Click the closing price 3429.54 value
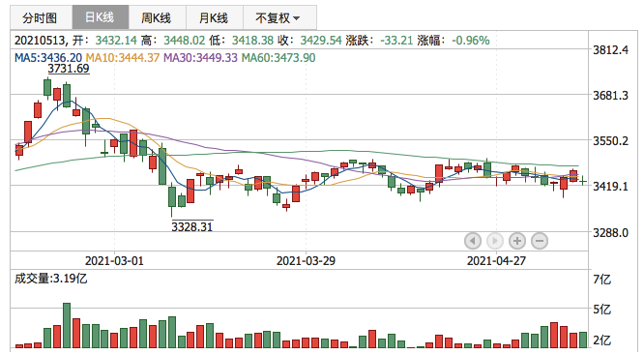 pos(321,41)
